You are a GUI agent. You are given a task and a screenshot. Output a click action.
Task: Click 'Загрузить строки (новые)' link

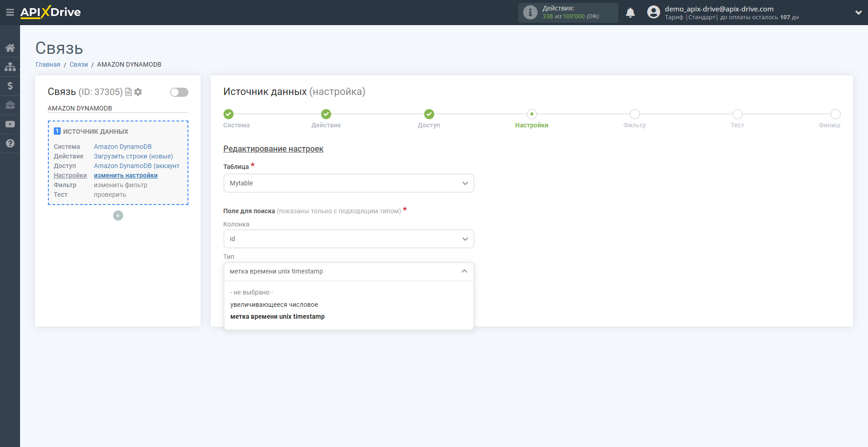pyautogui.click(x=133, y=156)
